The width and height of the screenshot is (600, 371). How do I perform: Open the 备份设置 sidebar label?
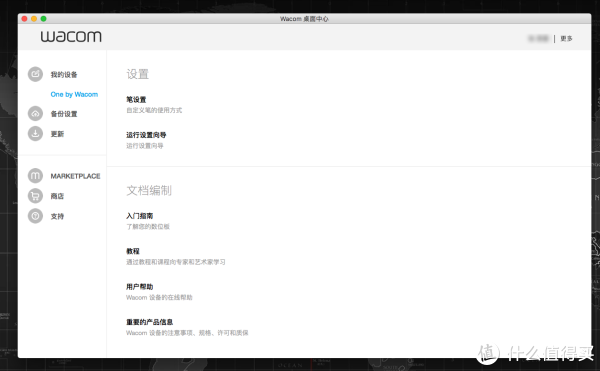tap(64, 114)
